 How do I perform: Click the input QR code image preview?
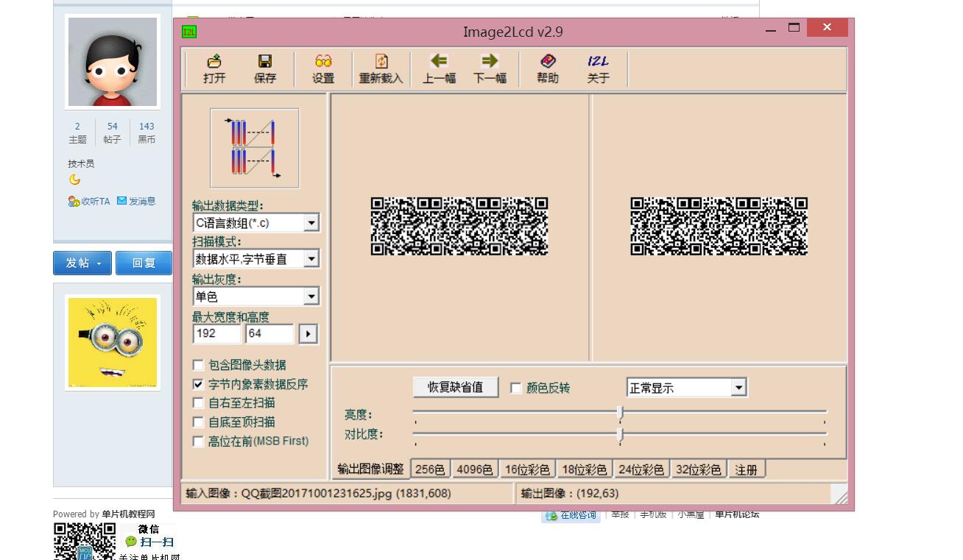point(459,226)
